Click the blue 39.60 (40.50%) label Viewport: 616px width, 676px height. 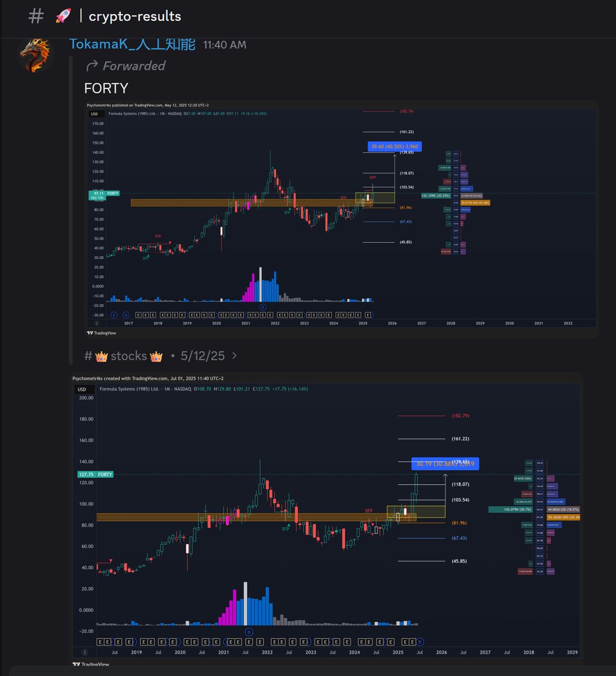394,146
